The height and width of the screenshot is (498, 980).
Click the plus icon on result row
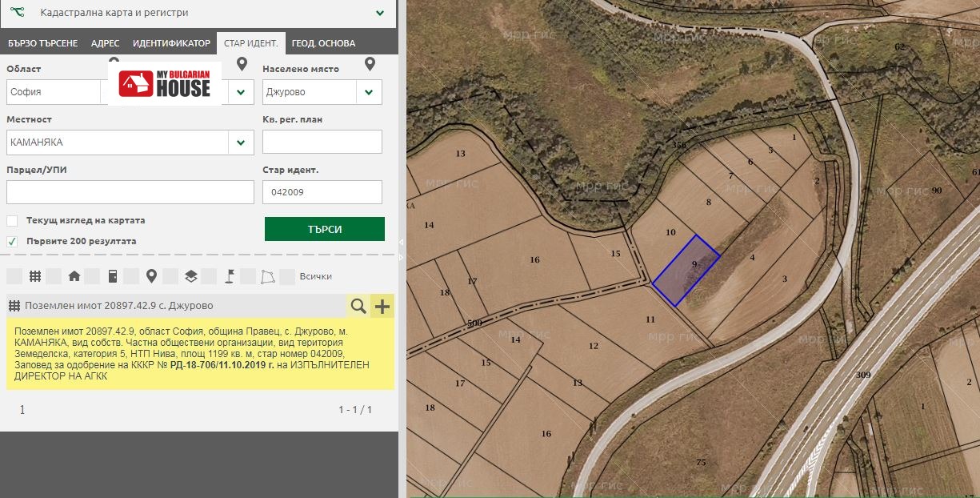[x=382, y=306]
